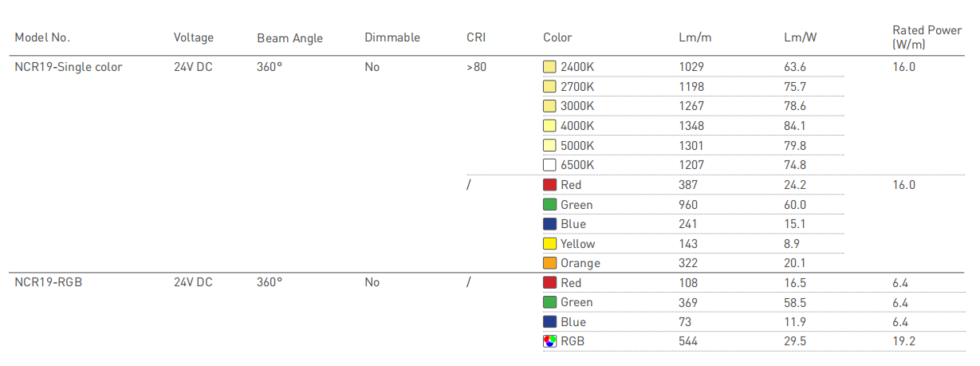Select the 4000K color swatch
The width and height of the screenshot is (980, 366).
[549, 126]
